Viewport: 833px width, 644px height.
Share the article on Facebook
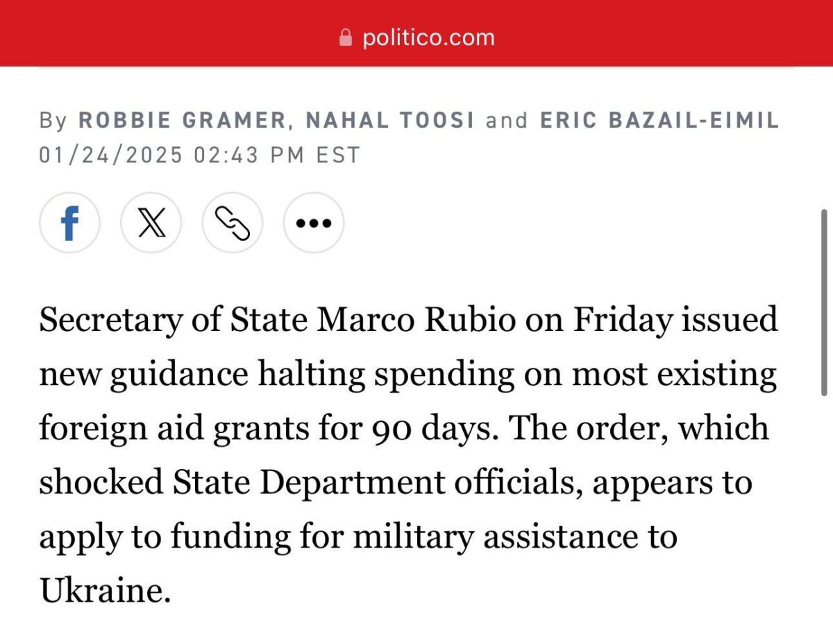[x=69, y=223]
